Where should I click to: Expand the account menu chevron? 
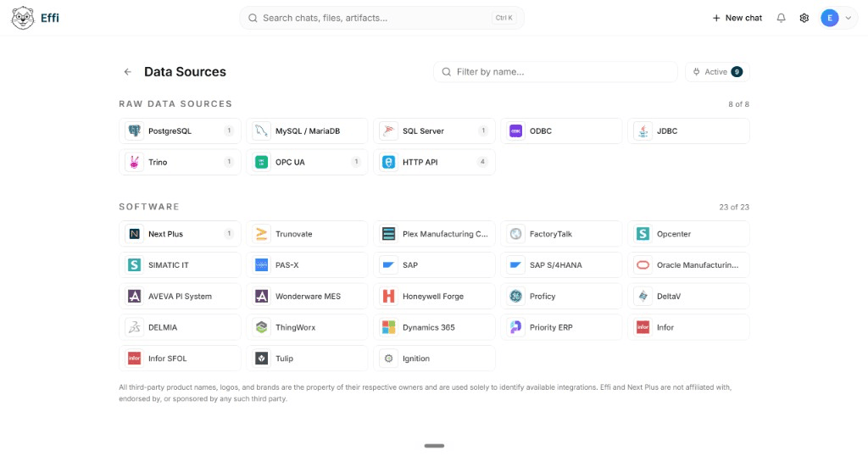[848, 18]
